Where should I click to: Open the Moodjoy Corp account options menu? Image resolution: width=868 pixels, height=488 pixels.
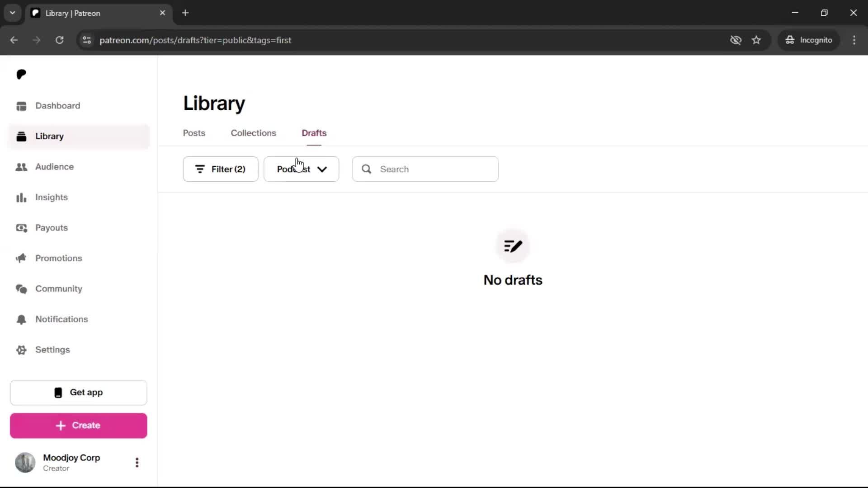coord(137,462)
